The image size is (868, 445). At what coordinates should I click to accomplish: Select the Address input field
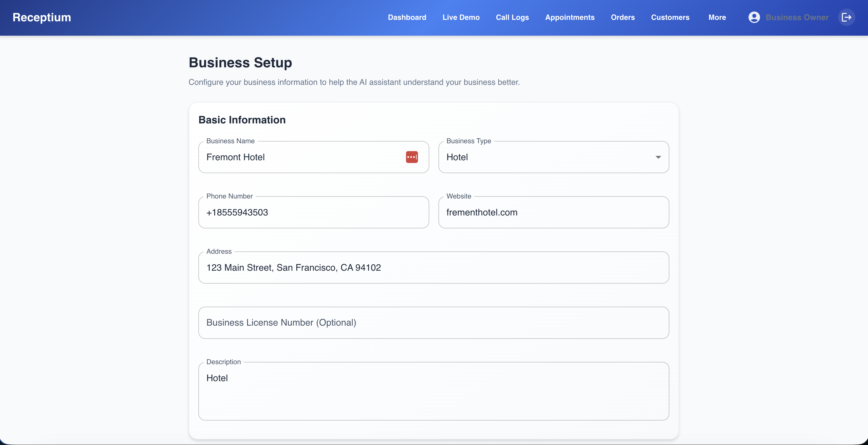[433, 268]
